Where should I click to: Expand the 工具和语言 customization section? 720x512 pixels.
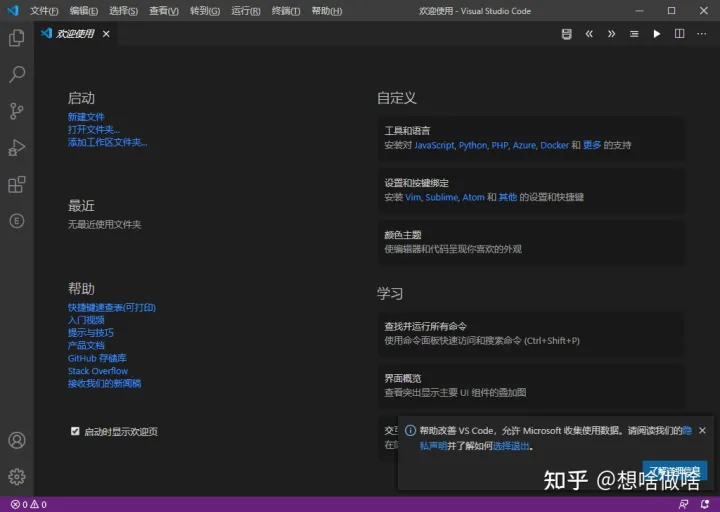[530, 138]
